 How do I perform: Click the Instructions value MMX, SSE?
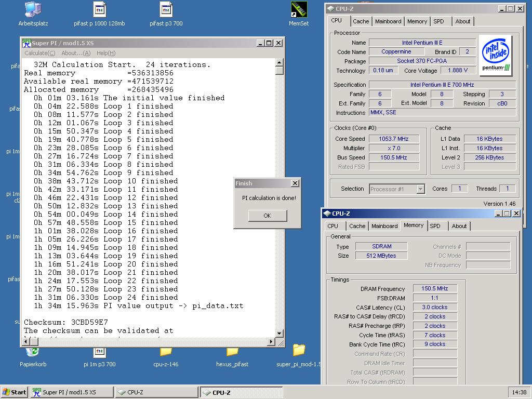443,112
